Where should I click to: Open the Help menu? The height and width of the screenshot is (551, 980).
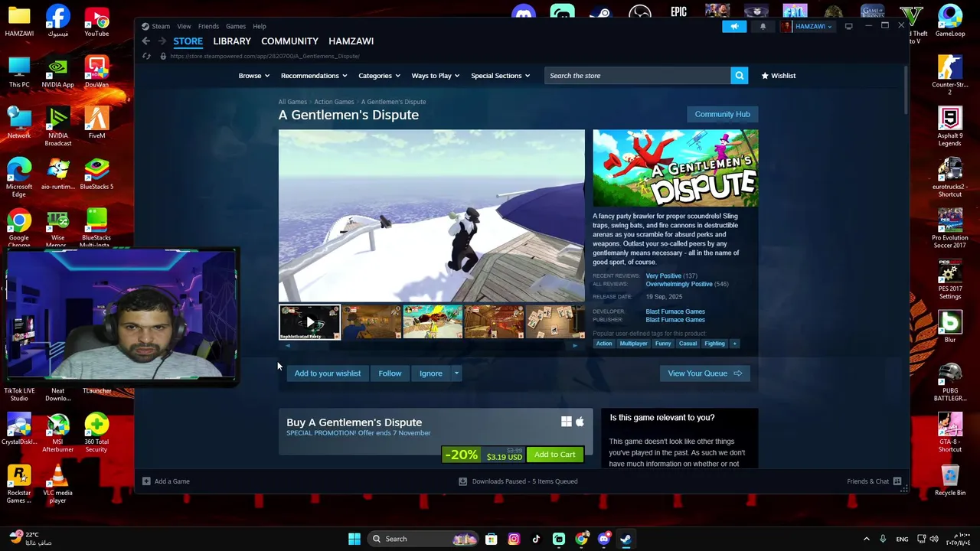click(x=260, y=26)
